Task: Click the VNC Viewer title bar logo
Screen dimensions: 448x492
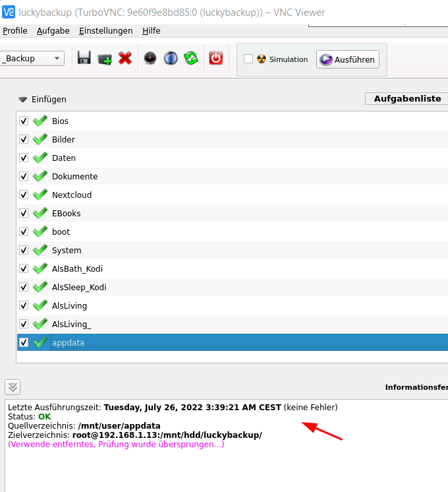Action: tap(8, 13)
